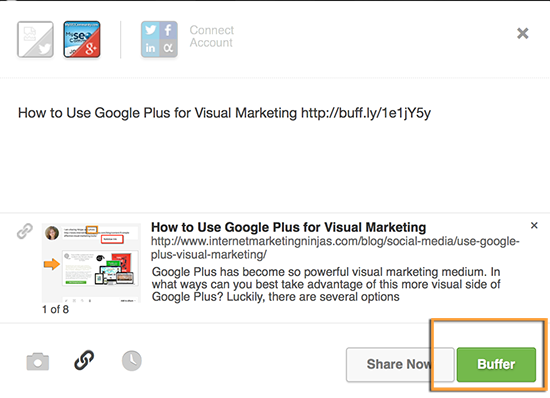This screenshot has height=398, width=550.
Task: Click the internetmarketingninjas.com URL
Action: coord(335,248)
